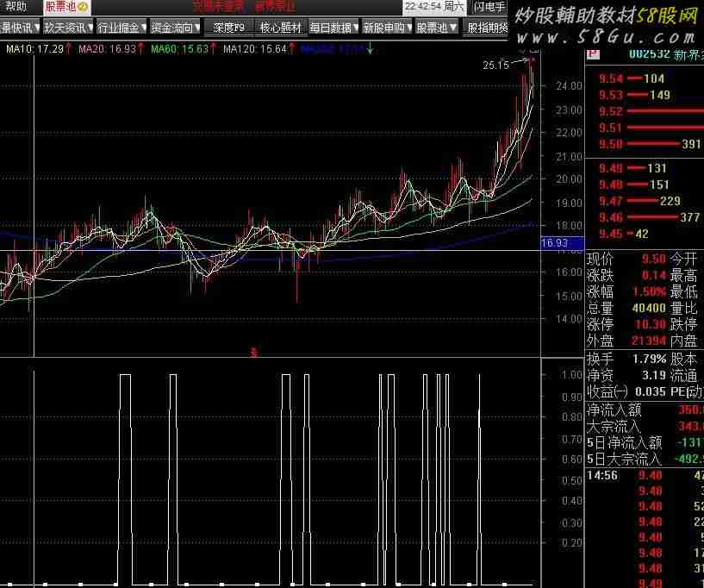Click the red marker icon below the K-line chart
The image size is (704, 588).
(253, 352)
